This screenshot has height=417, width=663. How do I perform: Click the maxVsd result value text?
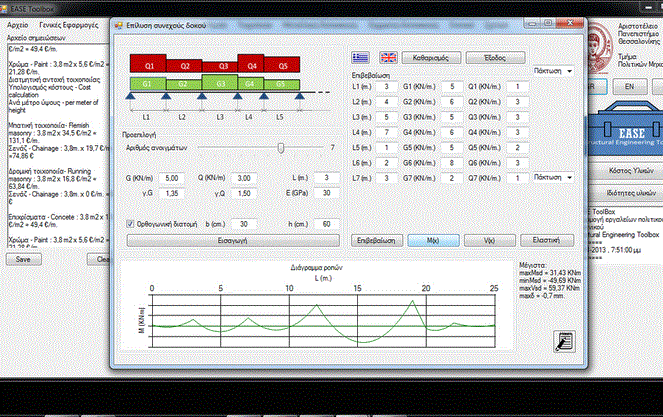coord(549,288)
